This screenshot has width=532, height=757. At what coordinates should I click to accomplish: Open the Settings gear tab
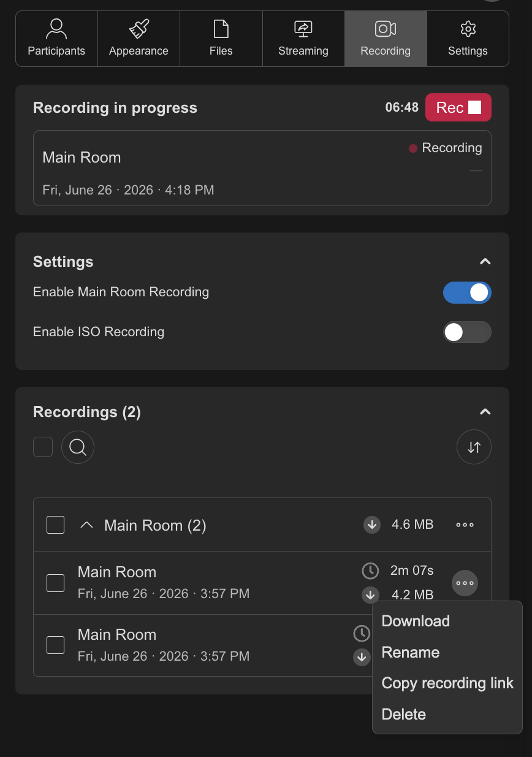click(468, 38)
